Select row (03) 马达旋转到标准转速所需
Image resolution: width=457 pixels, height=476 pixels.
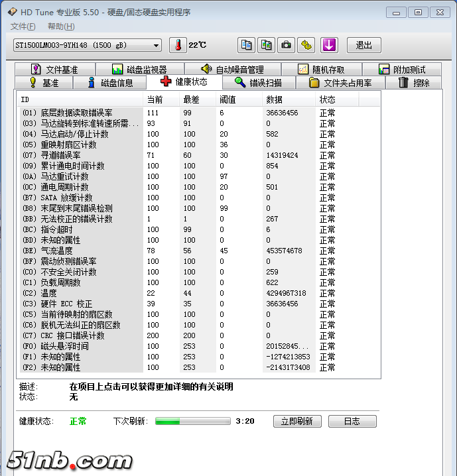point(198,123)
